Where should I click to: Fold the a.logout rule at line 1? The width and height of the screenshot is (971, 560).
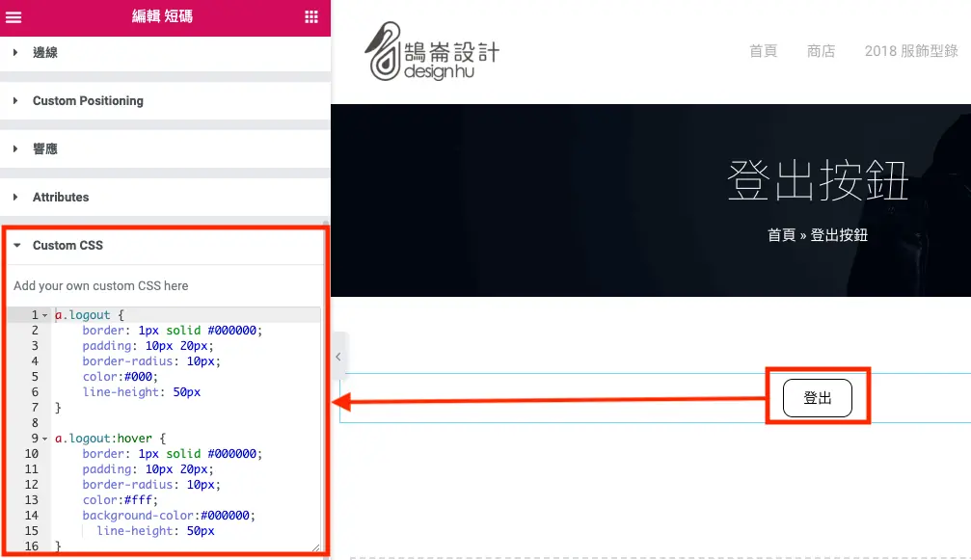pos(44,315)
